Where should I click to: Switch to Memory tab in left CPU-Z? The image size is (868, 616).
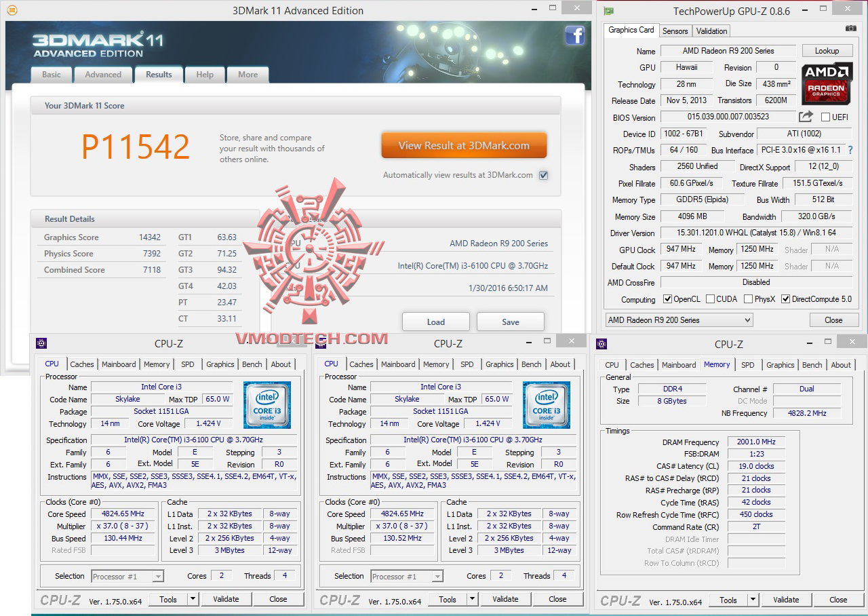click(x=157, y=364)
